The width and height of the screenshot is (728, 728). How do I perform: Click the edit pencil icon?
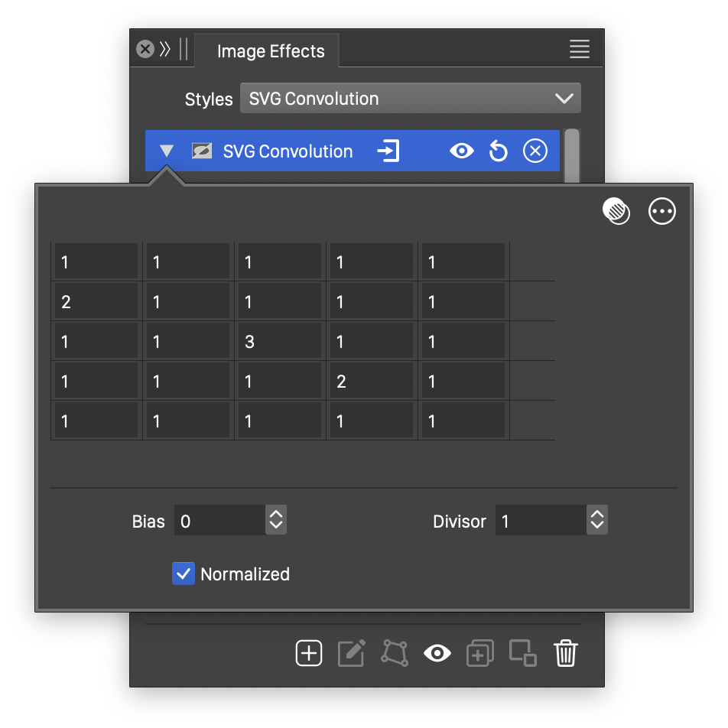click(x=352, y=654)
